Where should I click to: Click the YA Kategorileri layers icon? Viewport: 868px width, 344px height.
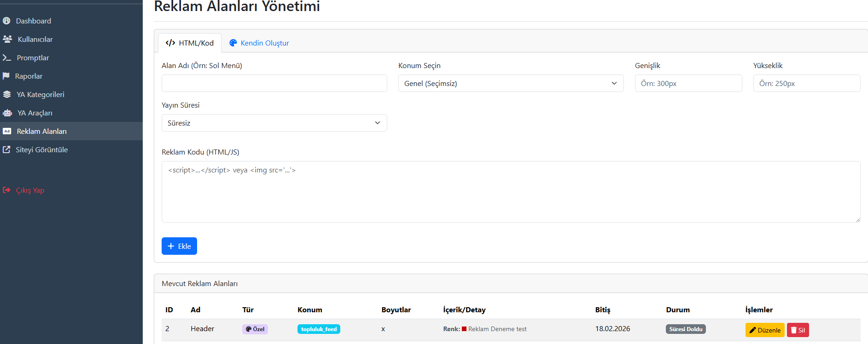pyautogui.click(x=7, y=94)
